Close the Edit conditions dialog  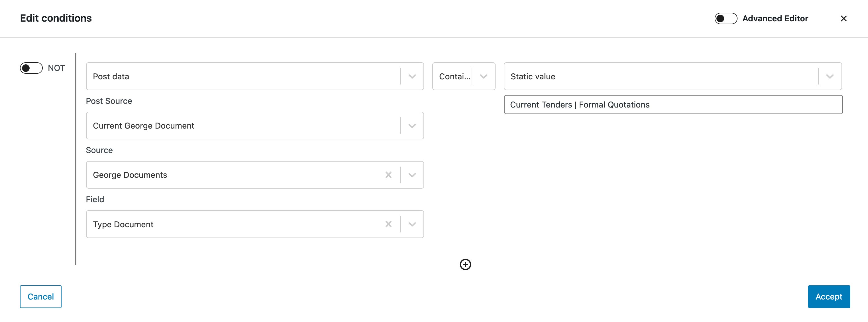click(844, 18)
